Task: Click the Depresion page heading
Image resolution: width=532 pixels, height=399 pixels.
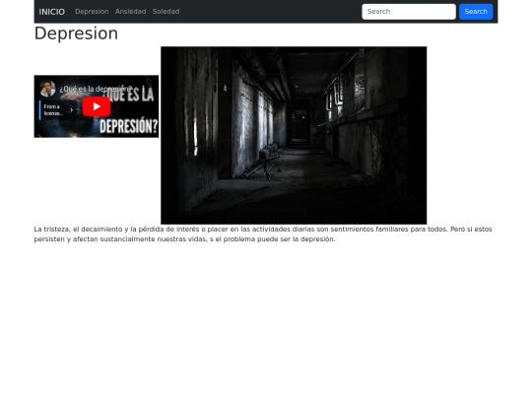Action: click(x=76, y=33)
